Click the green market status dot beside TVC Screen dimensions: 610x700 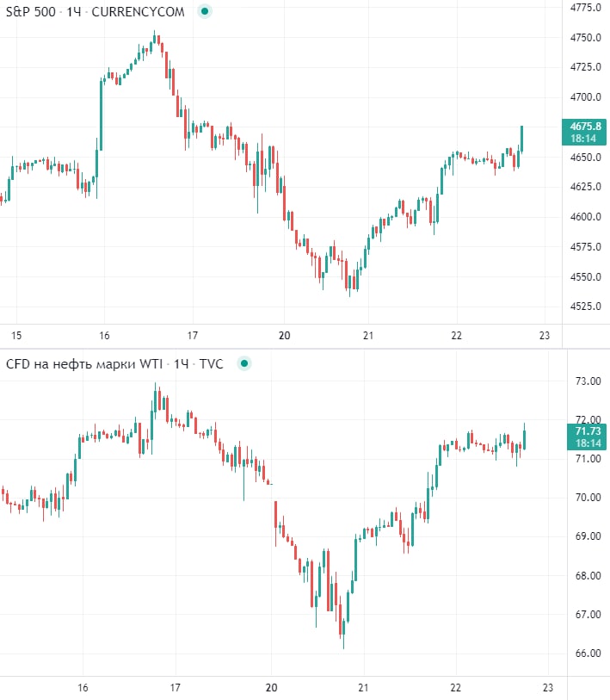(244, 364)
